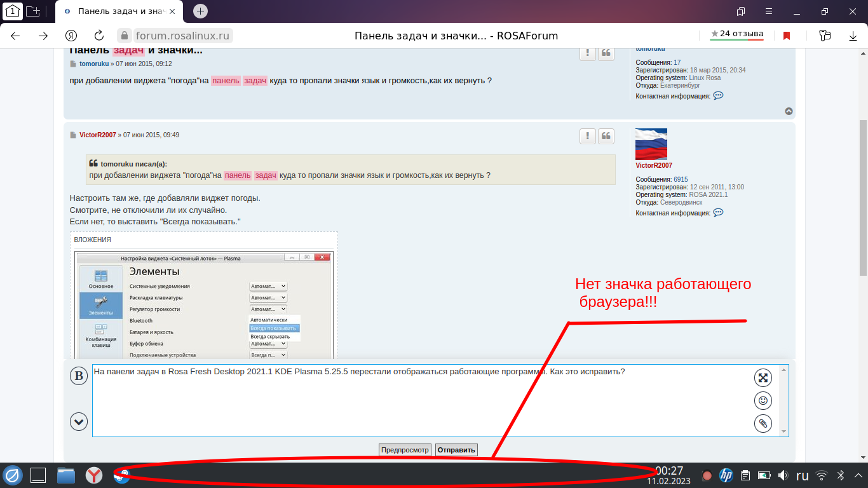Report the post by VictorR2007
Image resolution: width=868 pixels, height=488 pixels.
click(588, 136)
